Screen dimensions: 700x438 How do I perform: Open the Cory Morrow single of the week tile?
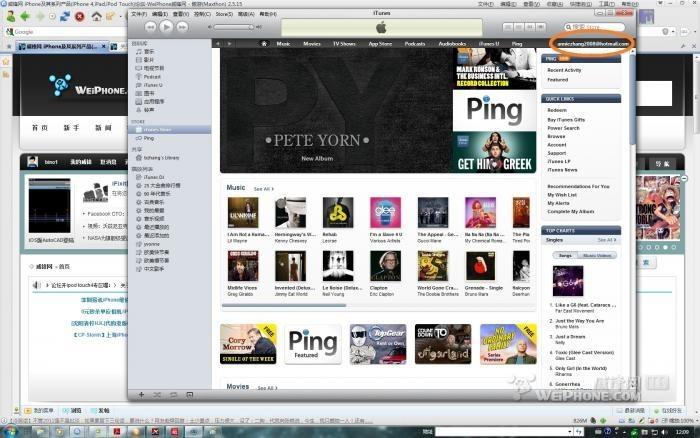tap(248, 344)
